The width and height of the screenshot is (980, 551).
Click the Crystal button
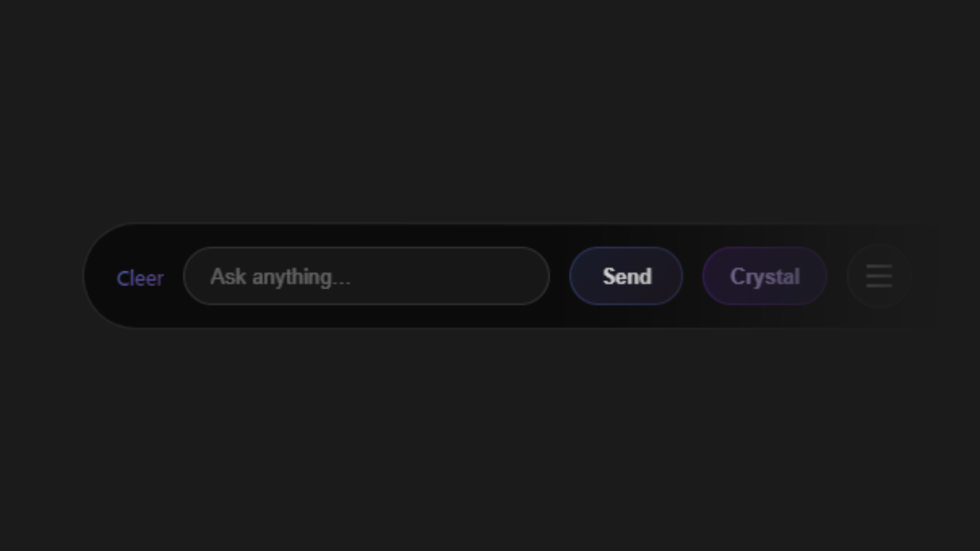click(x=765, y=276)
